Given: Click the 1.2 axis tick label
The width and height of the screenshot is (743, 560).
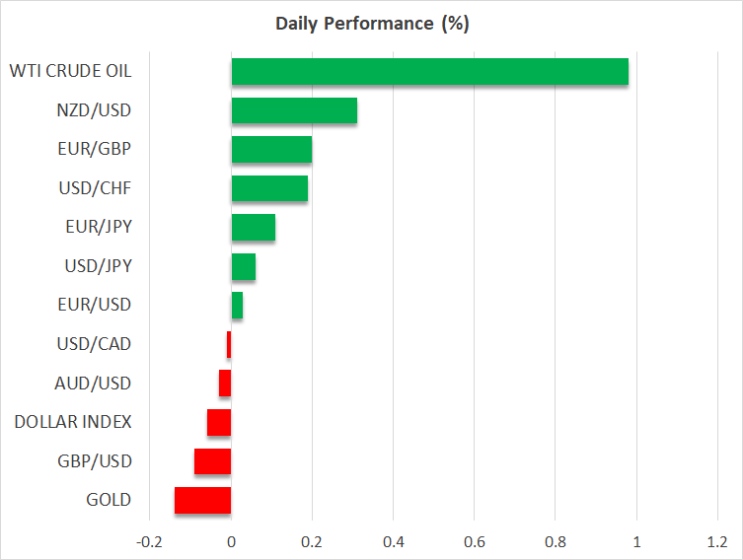Looking at the screenshot, I should pos(716,541).
